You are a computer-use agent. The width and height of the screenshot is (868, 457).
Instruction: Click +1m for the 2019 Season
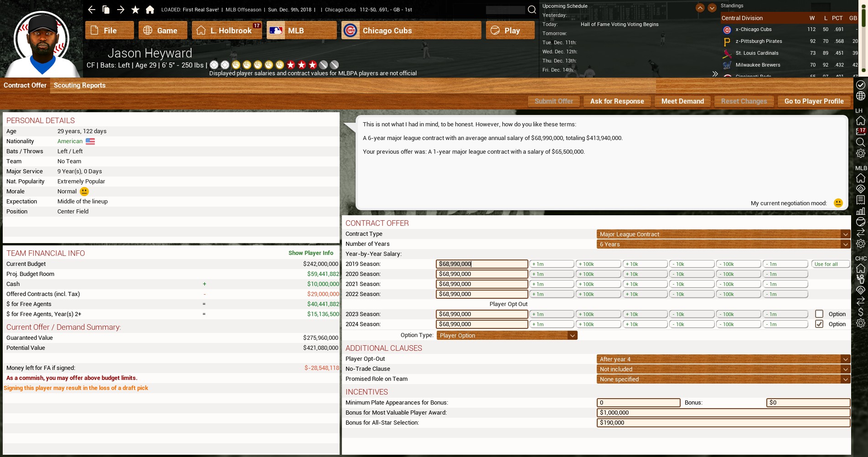click(x=552, y=264)
